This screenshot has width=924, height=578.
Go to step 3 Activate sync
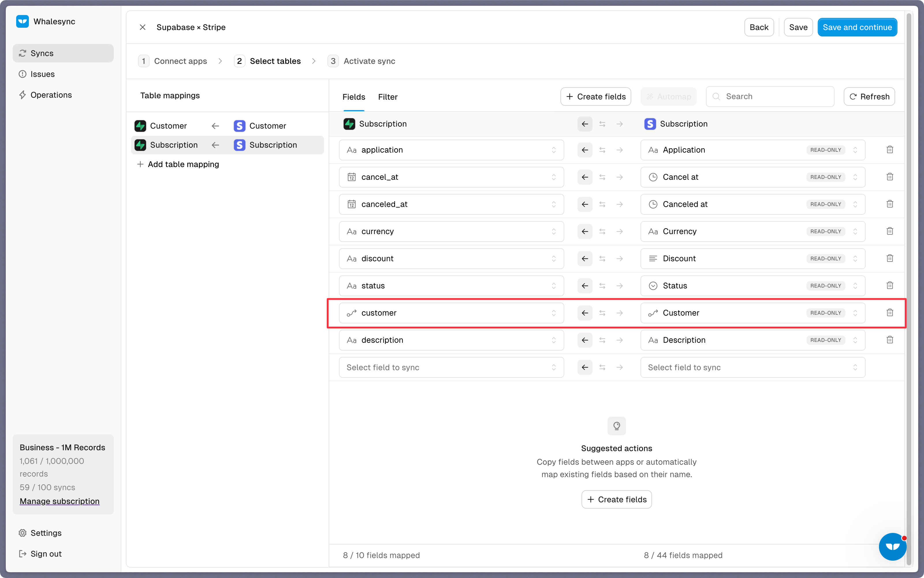(x=361, y=61)
